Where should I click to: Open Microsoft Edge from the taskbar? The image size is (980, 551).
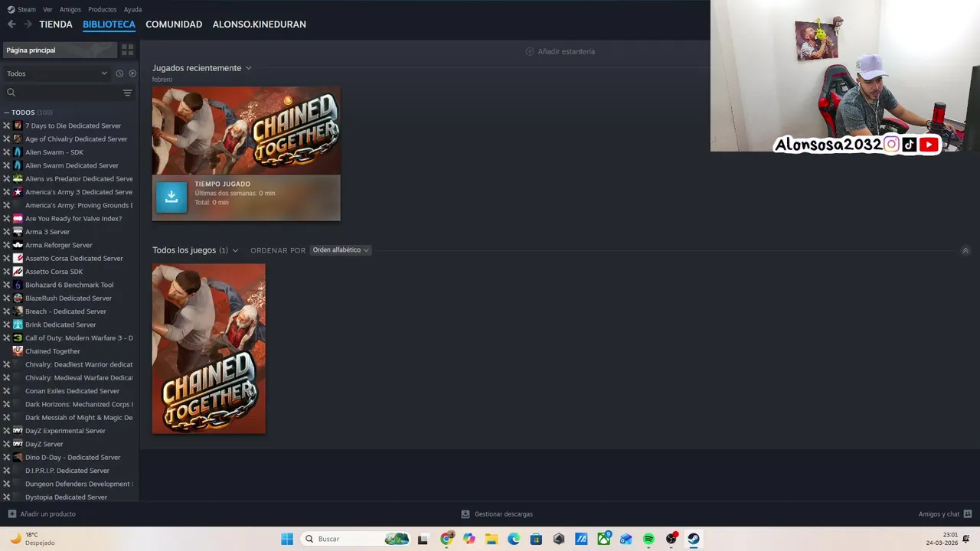[514, 539]
